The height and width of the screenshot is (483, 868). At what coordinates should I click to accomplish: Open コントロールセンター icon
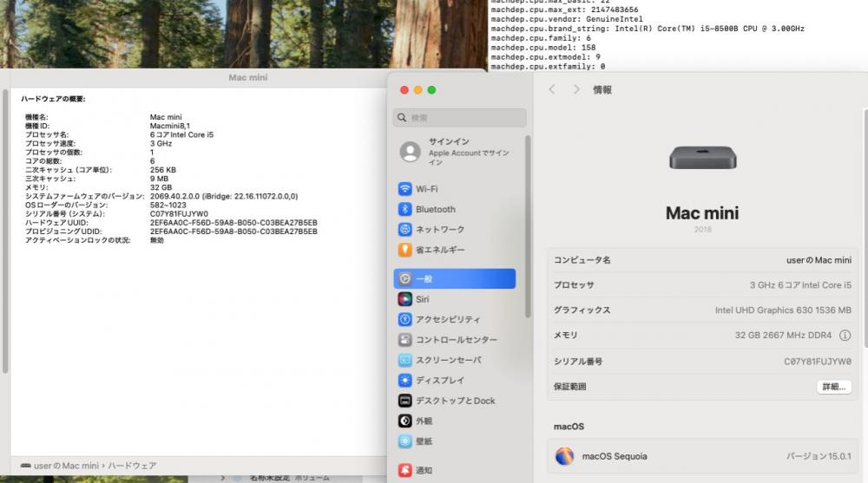(x=404, y=340)
